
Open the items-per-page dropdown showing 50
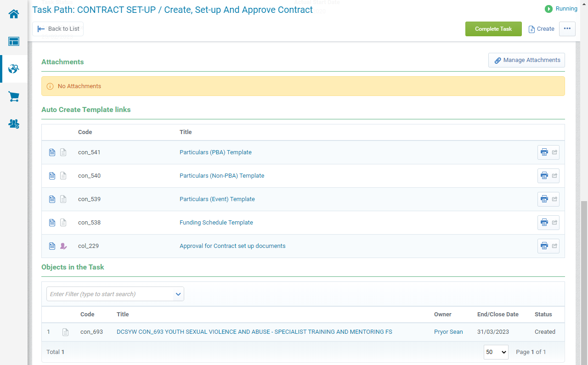point(496,352)
